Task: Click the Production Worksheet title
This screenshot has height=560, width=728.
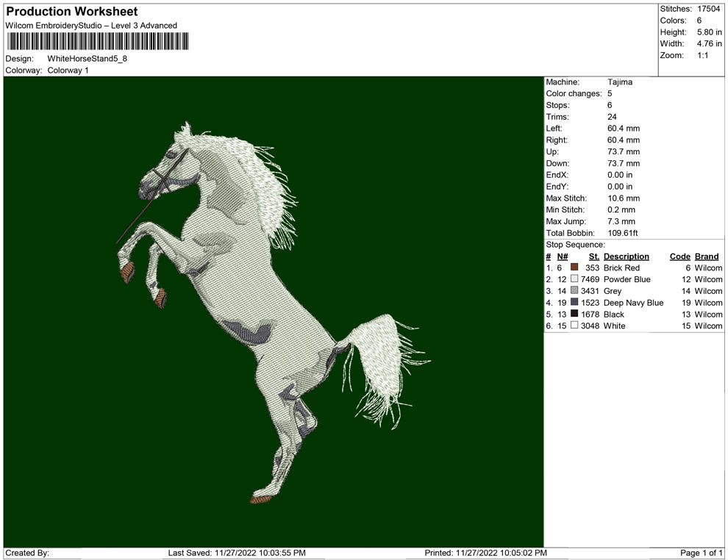Action: click(x=72, y=12)
